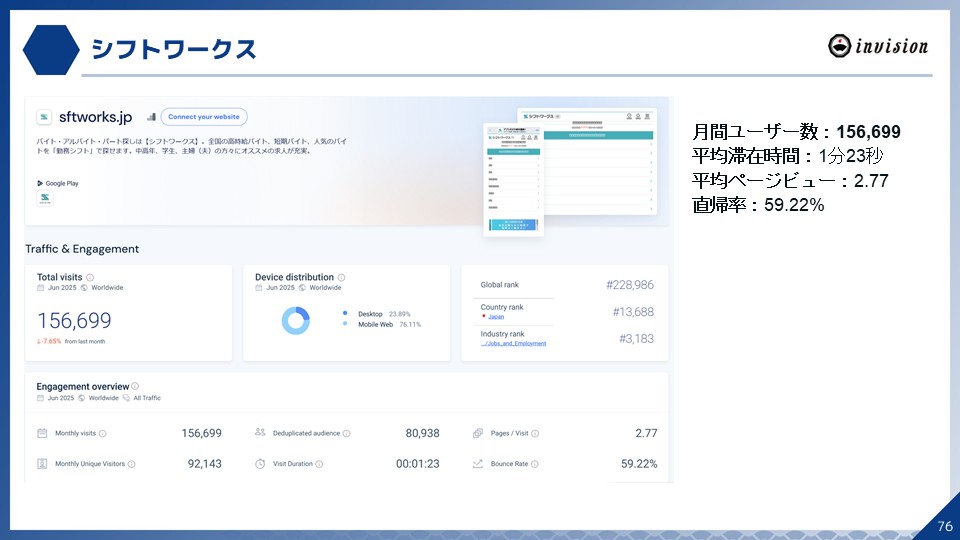The width and height of the screenshot is (960, 540).
Task: Click the All Traffic filter label
Action: pos(147,398)
